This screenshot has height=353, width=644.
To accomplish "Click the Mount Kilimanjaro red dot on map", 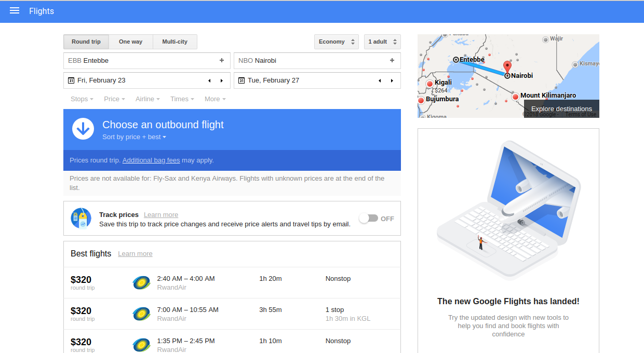I will (x=515, y=97).
